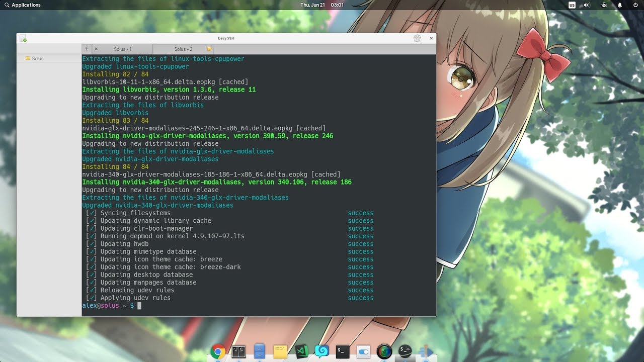Image resolution: width=644 pixels, height=362 pixels.
Task: Open the blue spiral chat app
Action: point(322,351)
